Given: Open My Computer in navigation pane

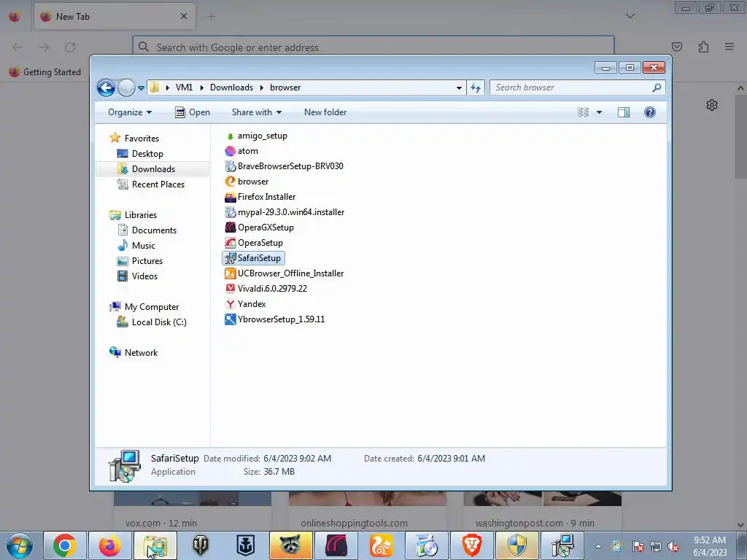Looking at the screenshot, I should point(144,307).
